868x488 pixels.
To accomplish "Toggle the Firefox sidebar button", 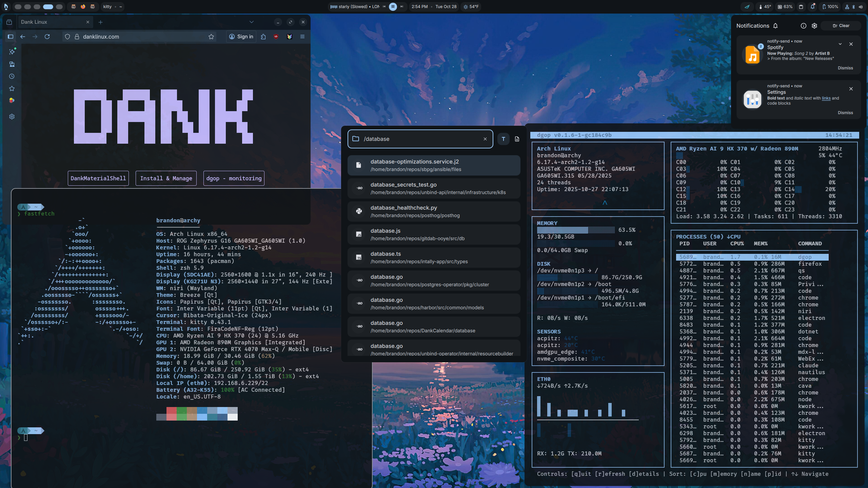I will click(x=11, y=37).
